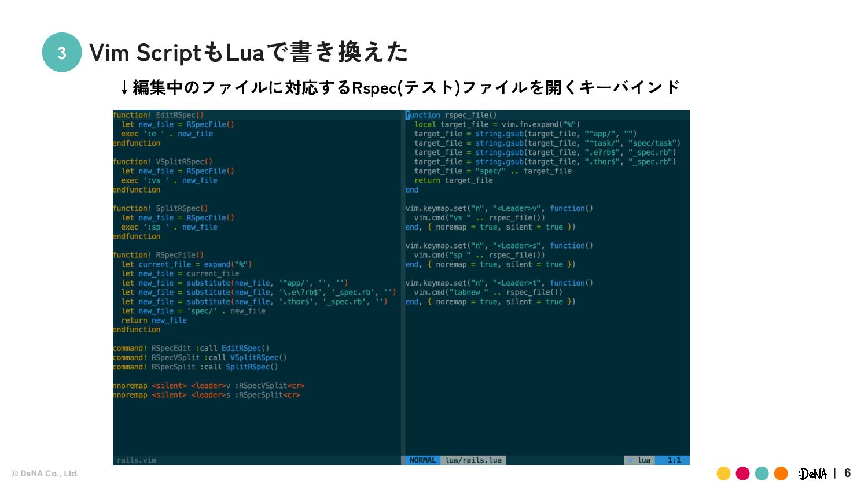The image size is (868, 488).
Task: Click 'command! RSpecVSplit' line
Action: 200,357
